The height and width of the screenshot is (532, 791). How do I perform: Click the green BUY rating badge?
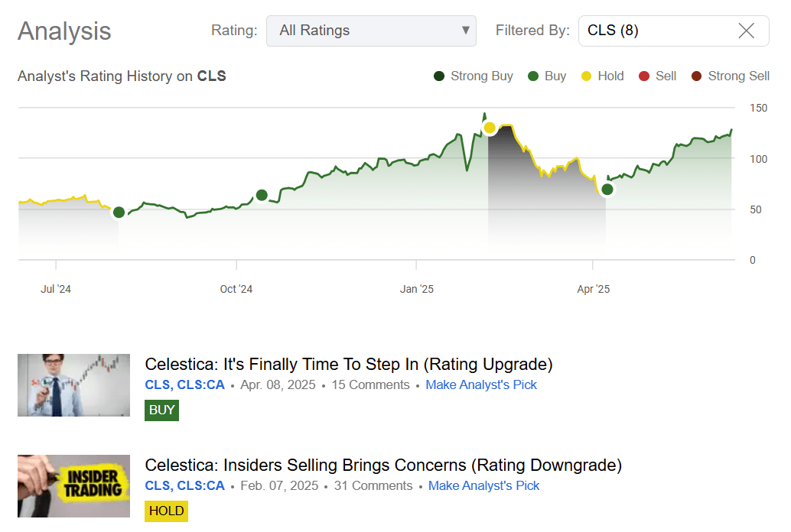pyautogui.click(x=161, y=410)
